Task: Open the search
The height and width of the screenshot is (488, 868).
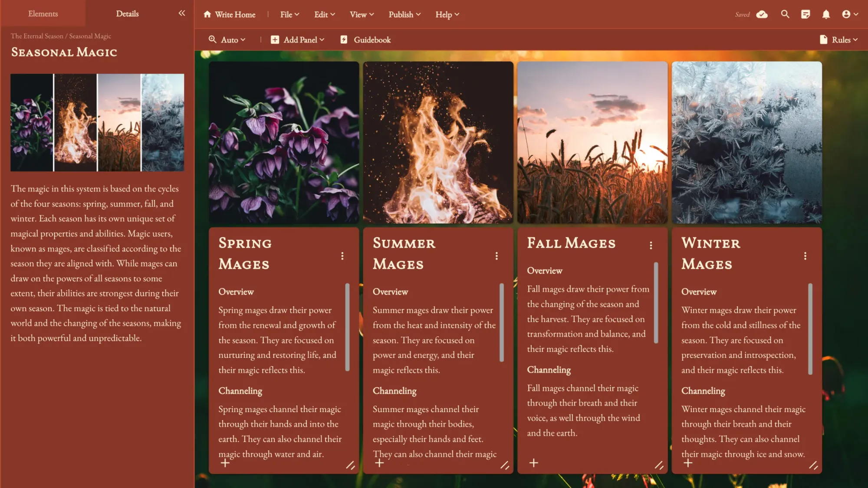Action: (785, 14)
